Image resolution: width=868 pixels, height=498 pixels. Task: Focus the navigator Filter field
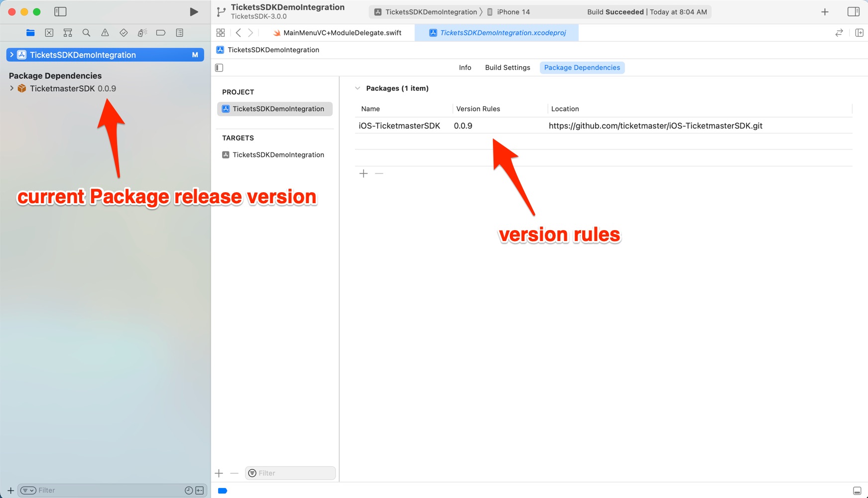(110, 491)
